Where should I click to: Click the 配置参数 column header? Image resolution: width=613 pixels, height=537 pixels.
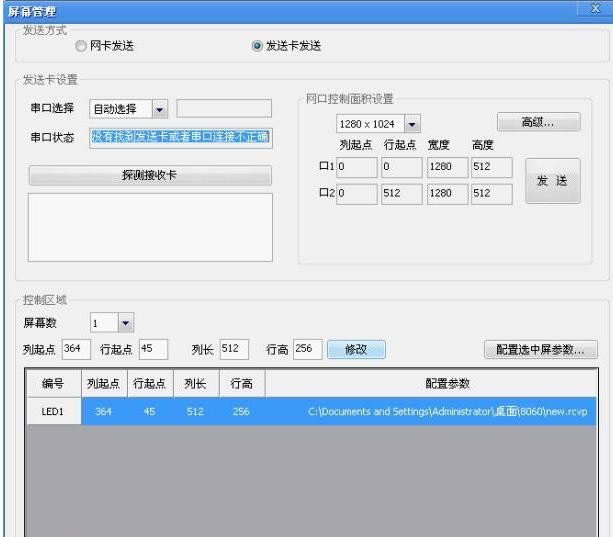pos(431,383)
